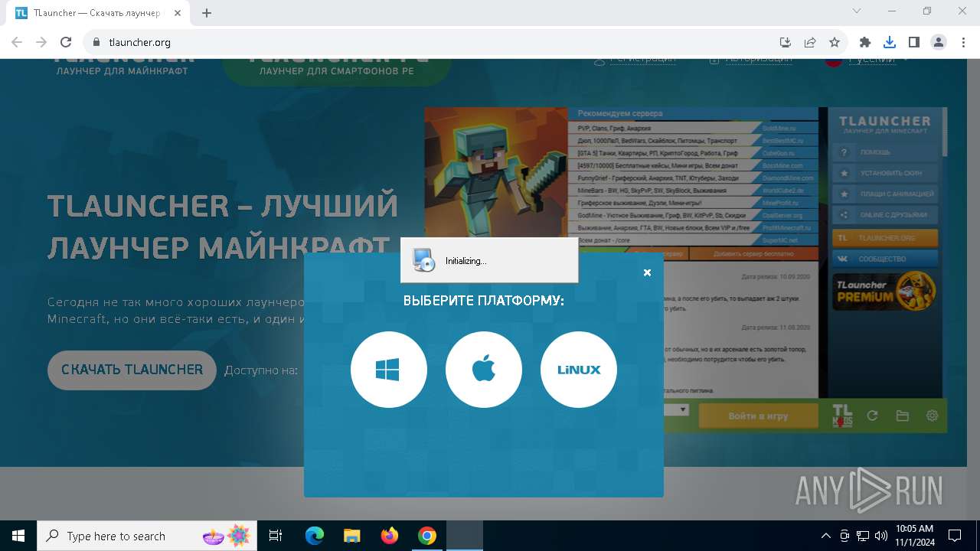Screen dimensions: 980x551
Task: Reload the tlauncher.org page
Action: coord(66,42)
